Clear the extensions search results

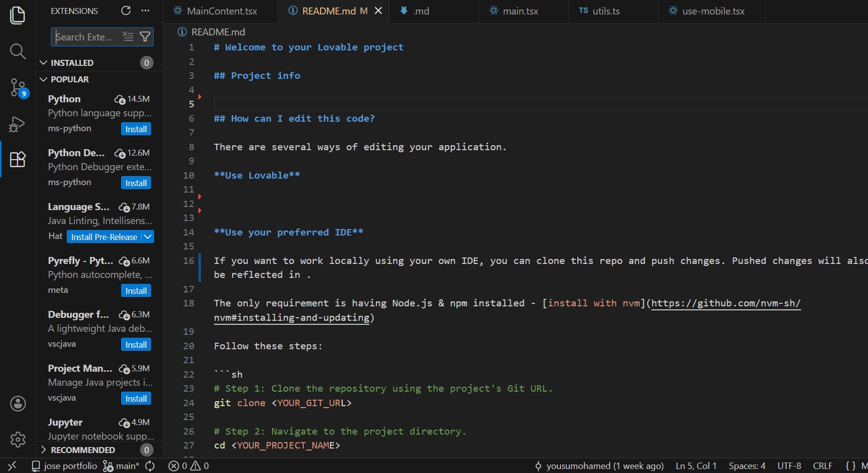(x=128, y=36)
